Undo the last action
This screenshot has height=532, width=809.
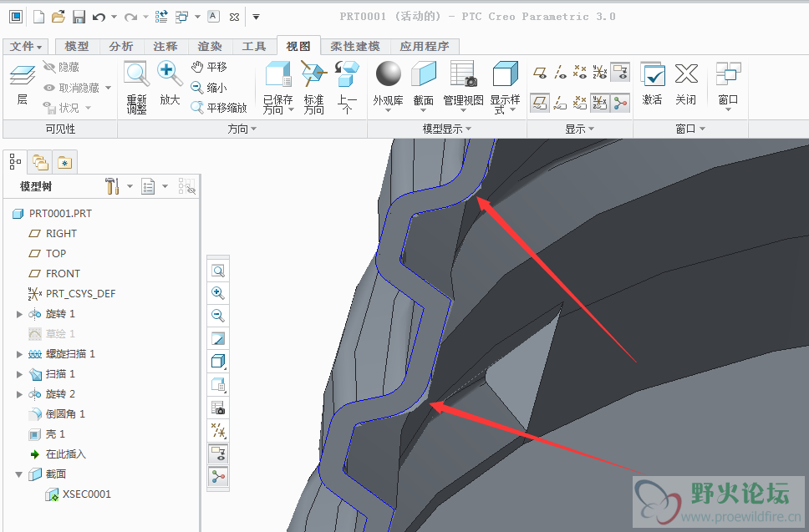(99, 17)
